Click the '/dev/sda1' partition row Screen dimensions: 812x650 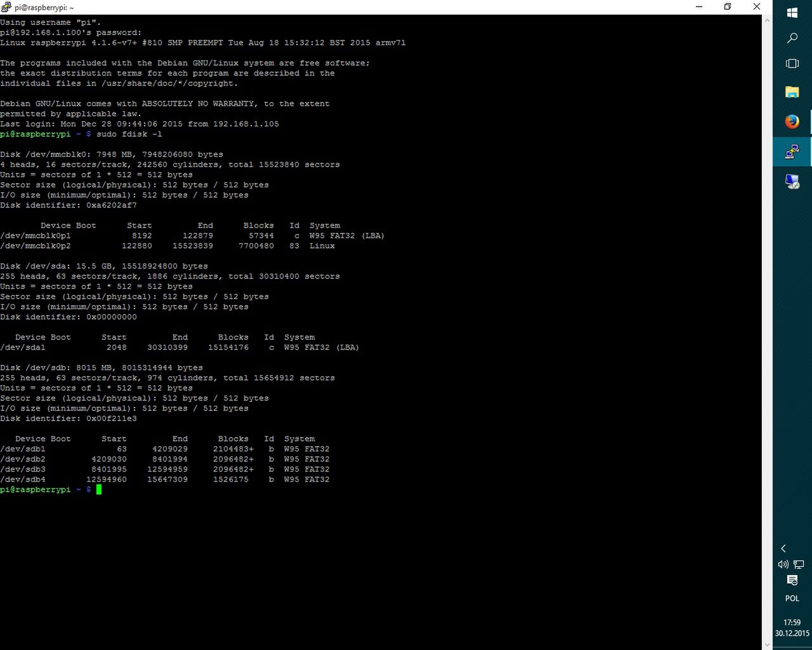(180, 348)
